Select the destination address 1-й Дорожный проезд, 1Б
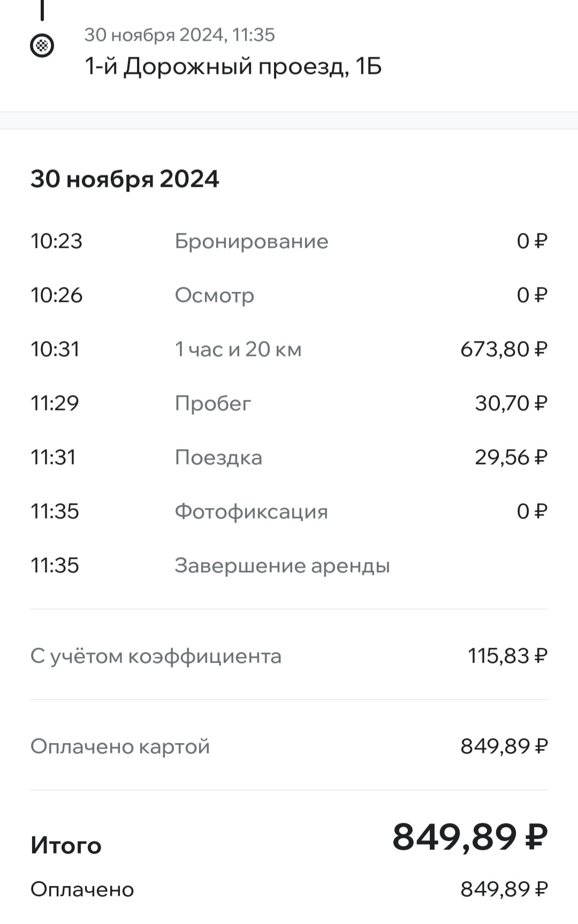Image resolution: width=578 pixels, height=924 pixels. (233, 67)
